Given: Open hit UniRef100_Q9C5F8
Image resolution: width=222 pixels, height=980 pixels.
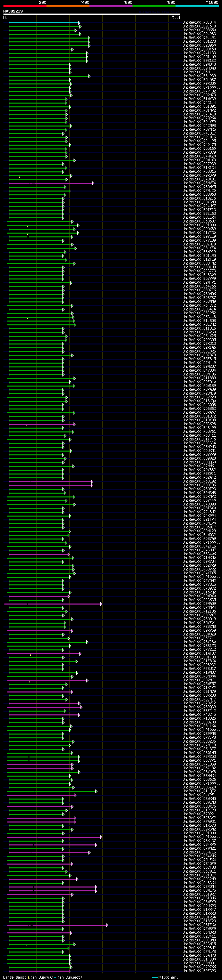Looking at the screenshot, I should coord(199,26).
